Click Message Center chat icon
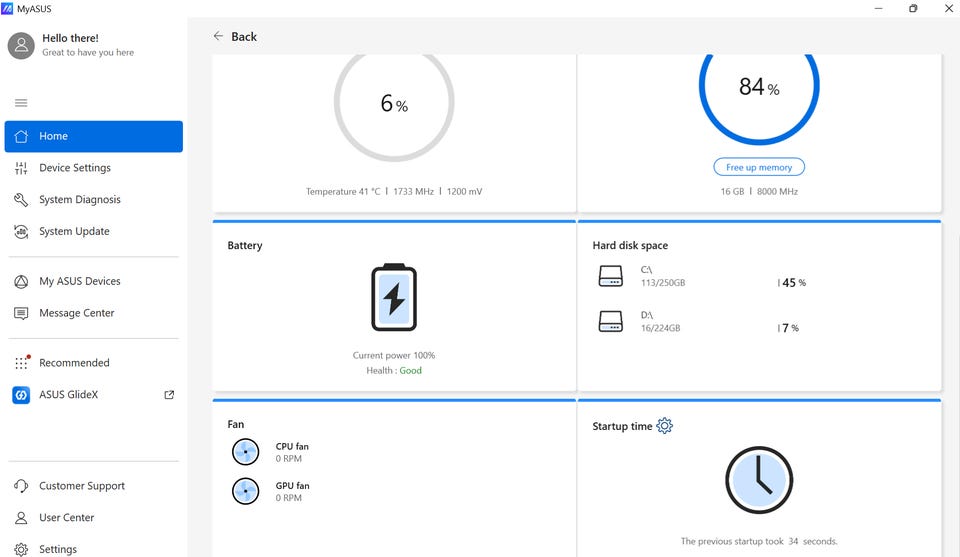 (21, 313)
